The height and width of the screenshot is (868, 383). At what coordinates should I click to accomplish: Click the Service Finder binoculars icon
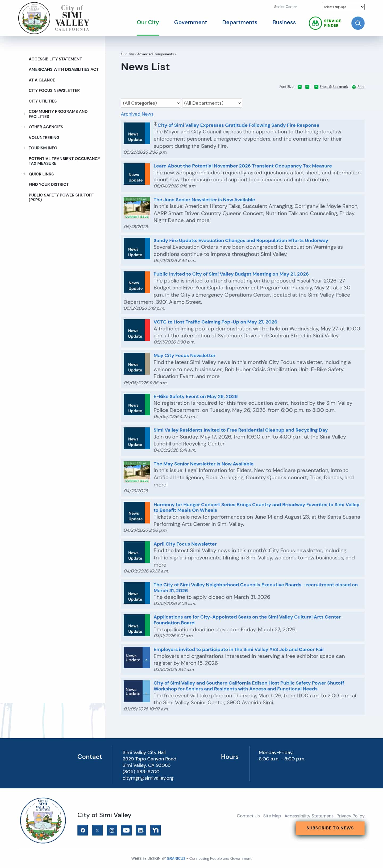[315, 23]
